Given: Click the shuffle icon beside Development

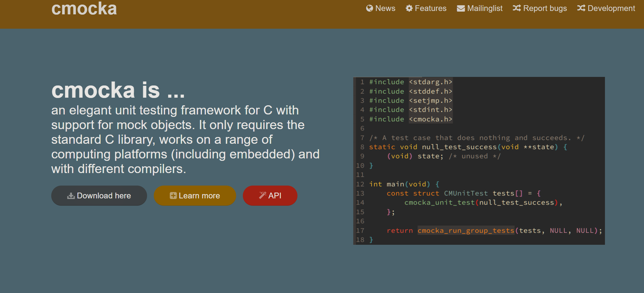Looking at the screenshot, I should [581, 8].
